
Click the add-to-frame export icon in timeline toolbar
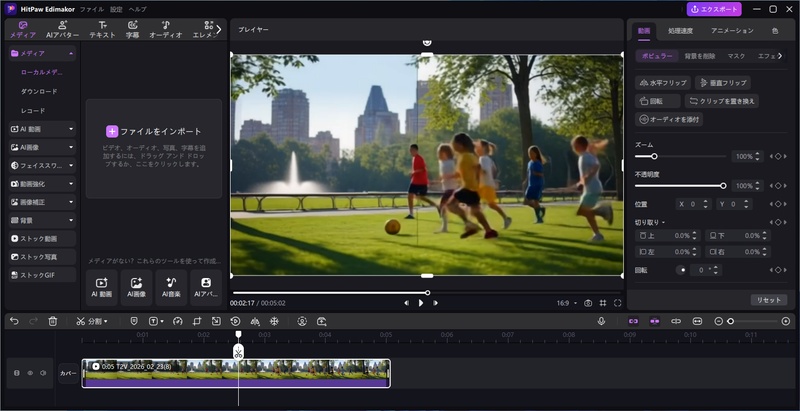pos(321,321)
